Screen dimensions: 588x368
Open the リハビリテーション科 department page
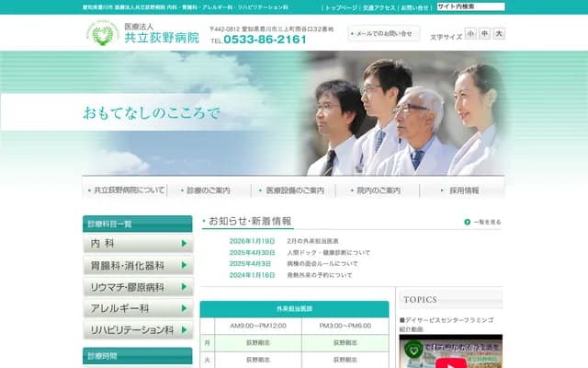138,329
